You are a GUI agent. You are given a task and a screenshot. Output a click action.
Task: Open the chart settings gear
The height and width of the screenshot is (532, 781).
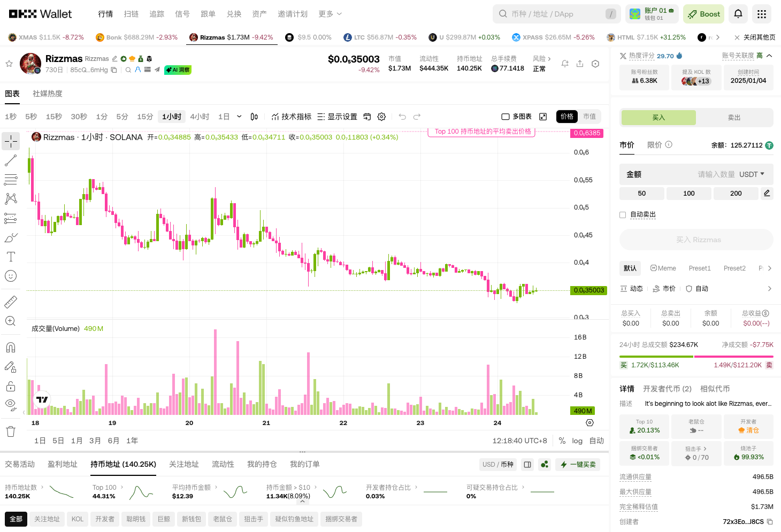tap(381, 117)
